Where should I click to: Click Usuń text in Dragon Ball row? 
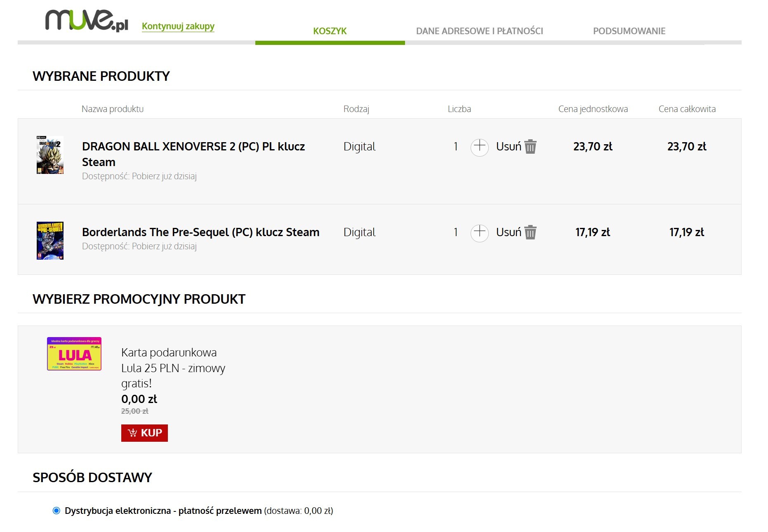coord(509,146)
